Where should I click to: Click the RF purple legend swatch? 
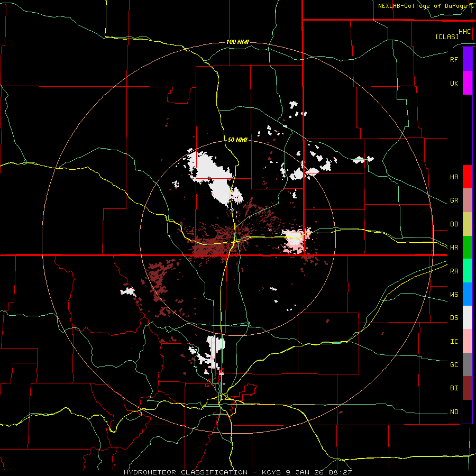point(467,59)
